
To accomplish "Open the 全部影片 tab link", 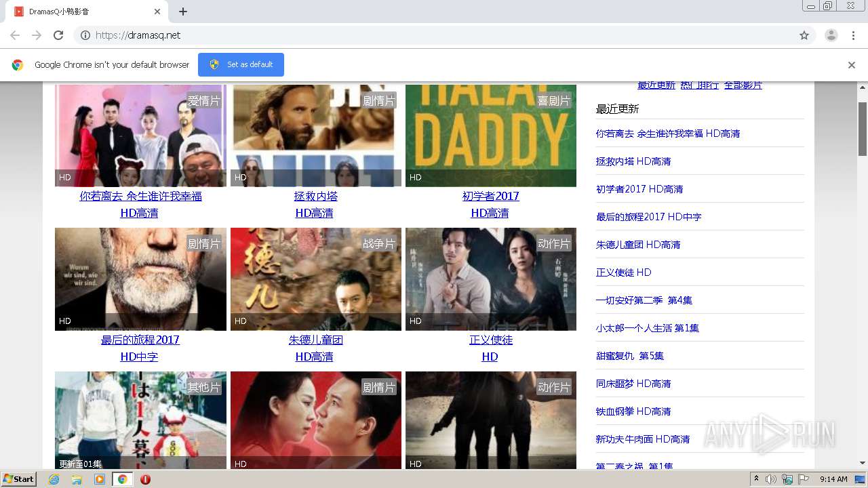I will click(x=743, y=85).
